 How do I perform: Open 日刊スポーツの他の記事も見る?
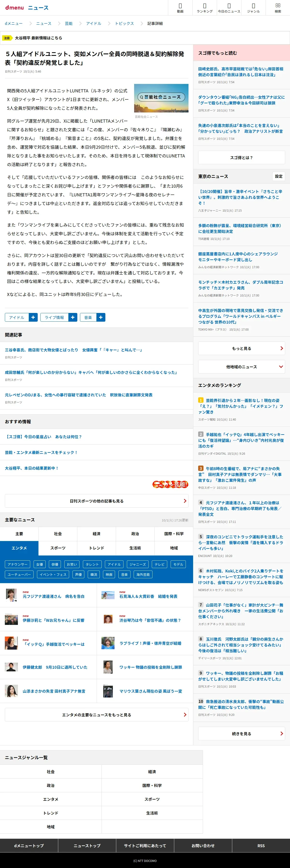[x=97, y=501]
